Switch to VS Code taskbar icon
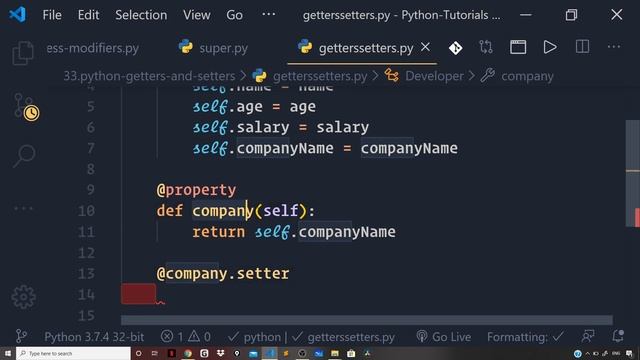Image resolution: width=640 pixels, height=360 pixels. [269, 353]
